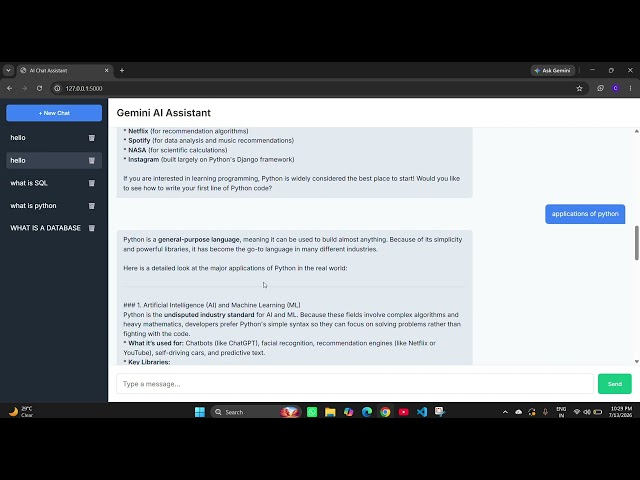The image size is (640, 480).
Task: Open the OneDrive cloud tray icon
Action: 518,412
